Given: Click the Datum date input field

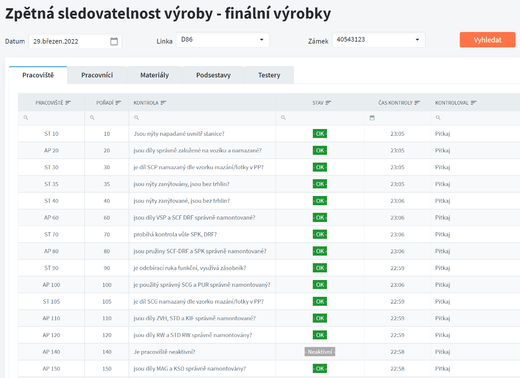Looking at the screenshot, I should [75, 41].
